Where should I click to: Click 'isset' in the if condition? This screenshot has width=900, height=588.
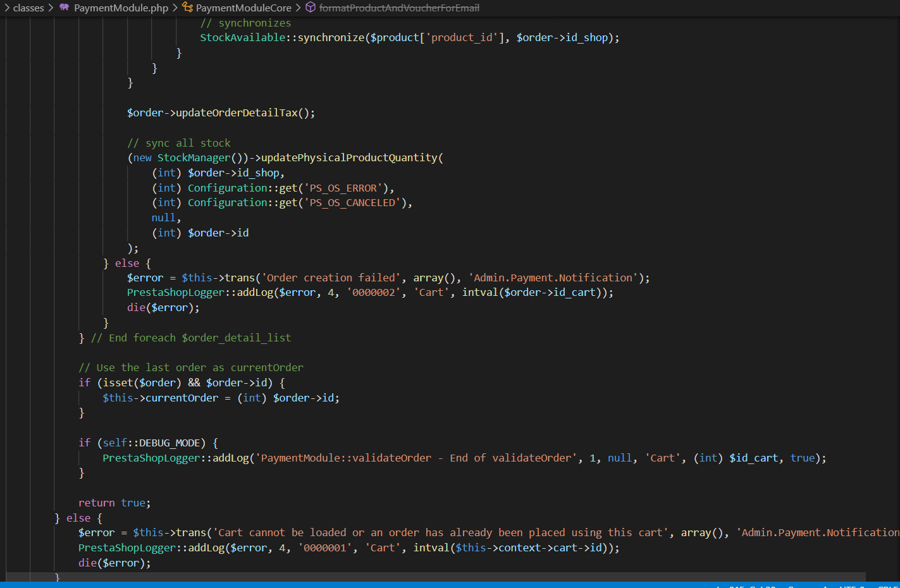coord(118,383)
